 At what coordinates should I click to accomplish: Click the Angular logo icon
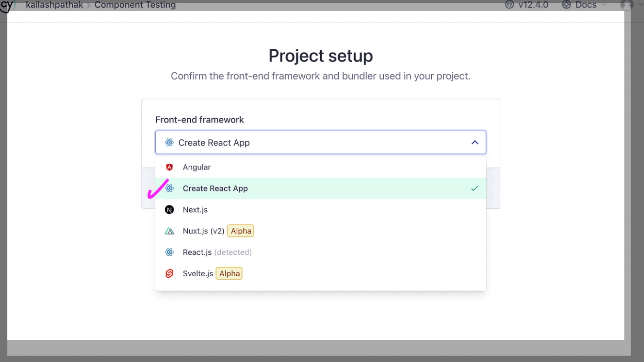169,167
